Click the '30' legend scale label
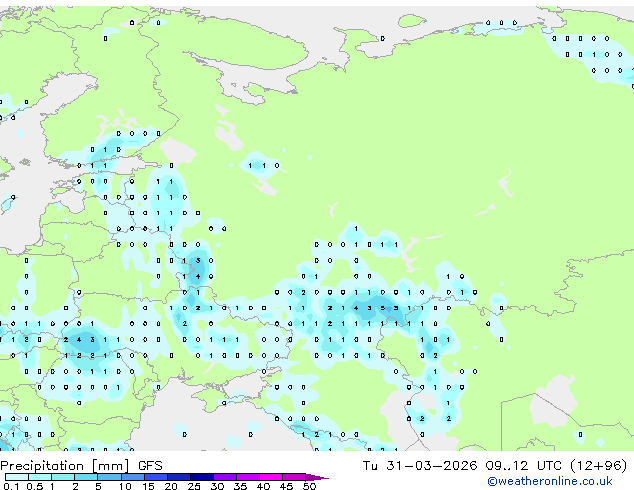The image size is (634, 490). pyautogui.click(x=217, y=486)
